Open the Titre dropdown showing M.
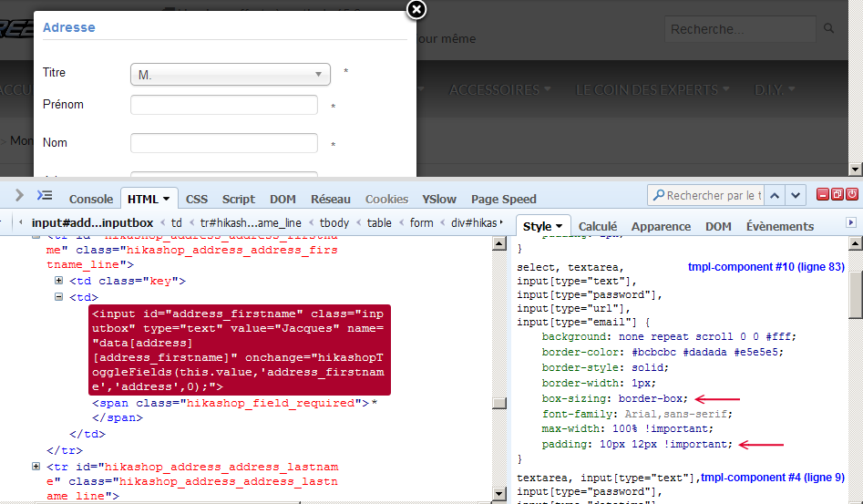Screen dimensions: 863x504 click(230, 75)
